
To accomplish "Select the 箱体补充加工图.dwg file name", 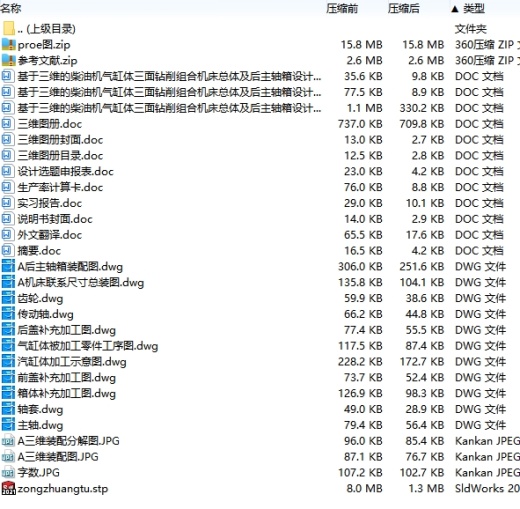I will click(x=67, y=394).
